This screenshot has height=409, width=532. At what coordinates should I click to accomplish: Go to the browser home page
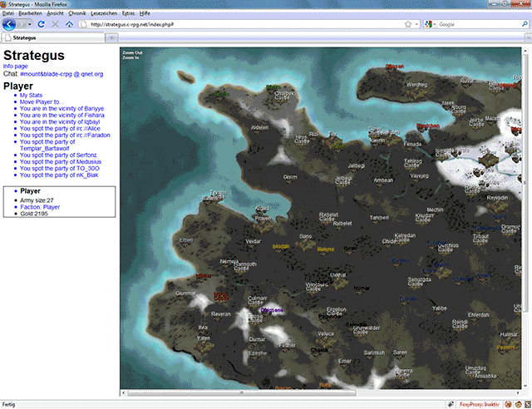click(69, 24)
